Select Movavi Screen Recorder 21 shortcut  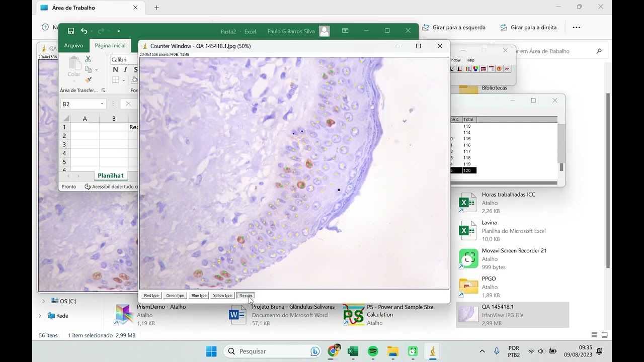512,259
